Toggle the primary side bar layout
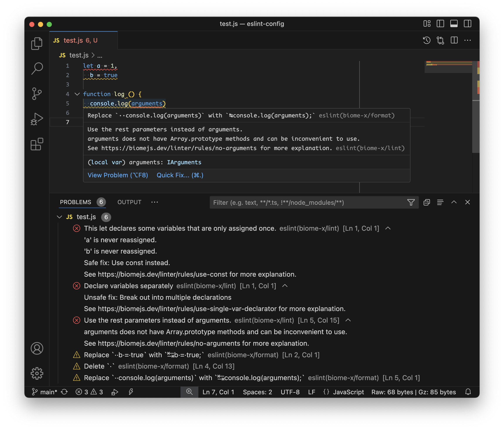Screen dimensions: 504x430 (x=440, y=24)
